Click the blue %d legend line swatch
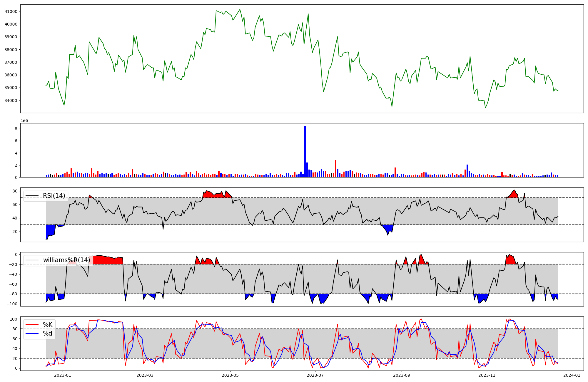Image resolution: width=588 pixels, height=382 pixels. [x=32, y=333]
